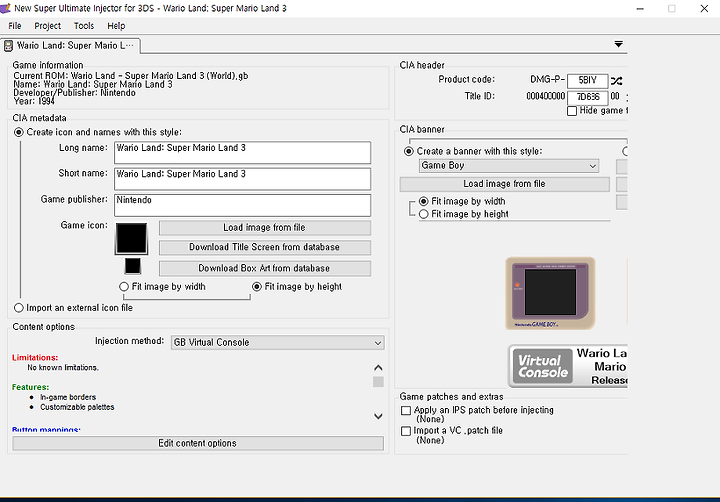Click Load image from file for banner
This screenshot has height=502, width=720.
pos(504,184)
